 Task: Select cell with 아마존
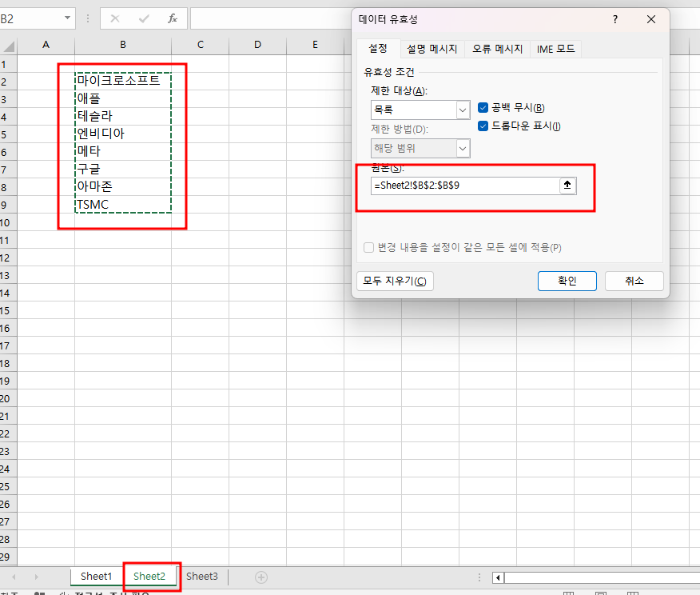coord(123,186)
